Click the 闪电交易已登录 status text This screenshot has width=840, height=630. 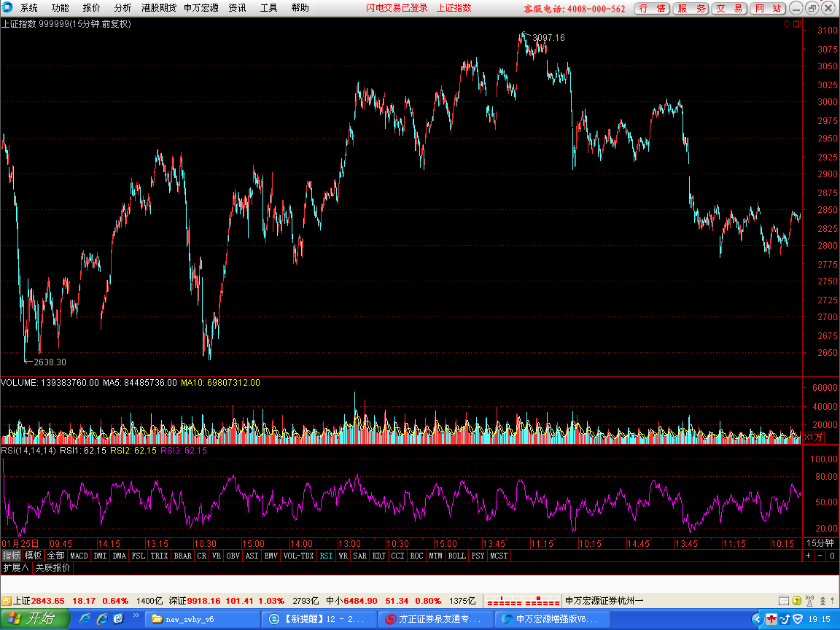point(397,7)
